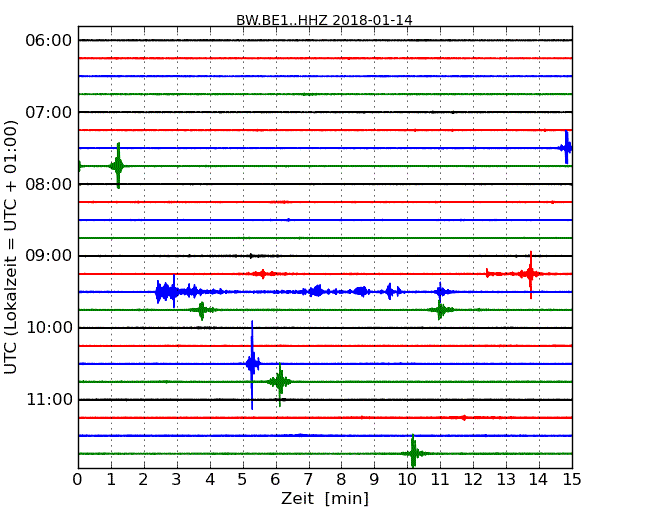Click the green event near minute 6 below the blue spike
This screenshot has width=650, height=520.
(x=280, y=382)
